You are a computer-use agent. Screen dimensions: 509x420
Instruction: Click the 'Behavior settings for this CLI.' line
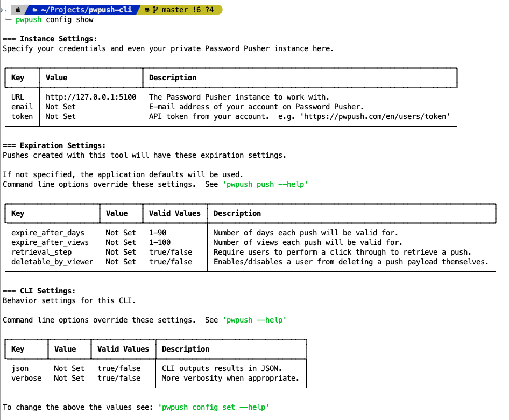pyautogui.click(x=69, y=301)
